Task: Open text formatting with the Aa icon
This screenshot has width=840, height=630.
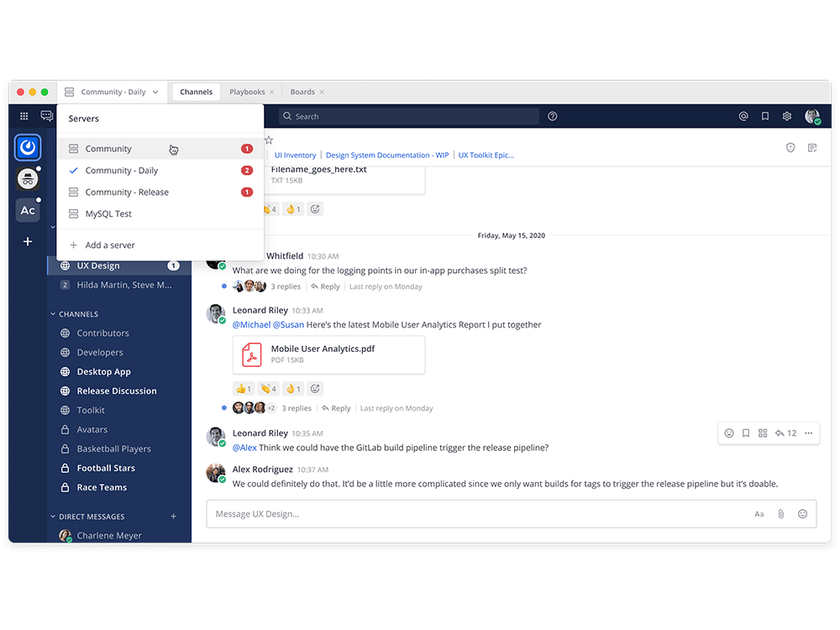Action: (x=759, y=513)
